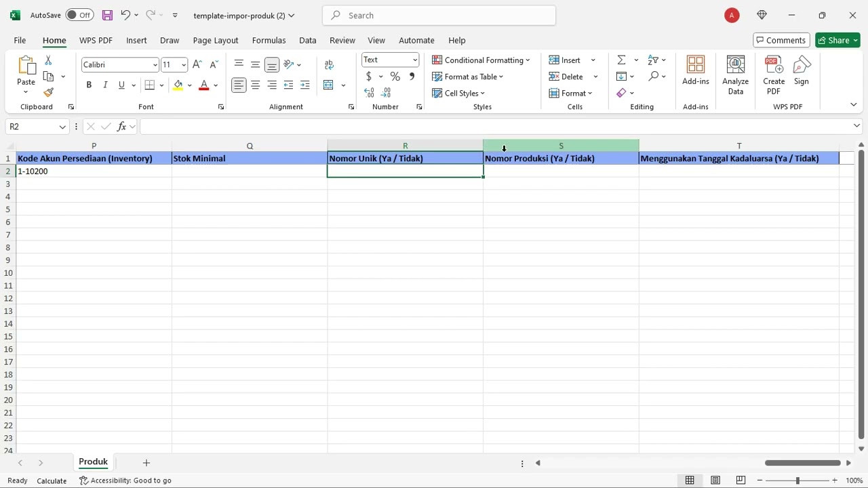Click Merge and Center icon
868x488 pixels.
(329, 85)
